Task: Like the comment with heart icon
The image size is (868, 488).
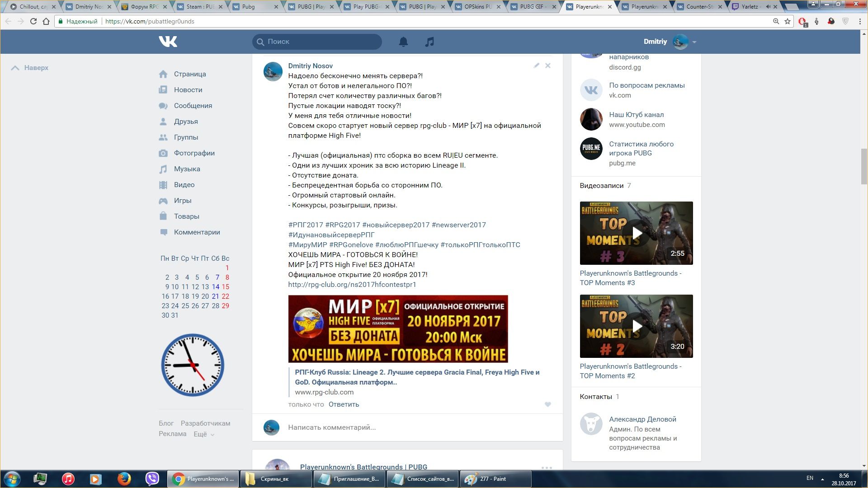Action: 548,404
